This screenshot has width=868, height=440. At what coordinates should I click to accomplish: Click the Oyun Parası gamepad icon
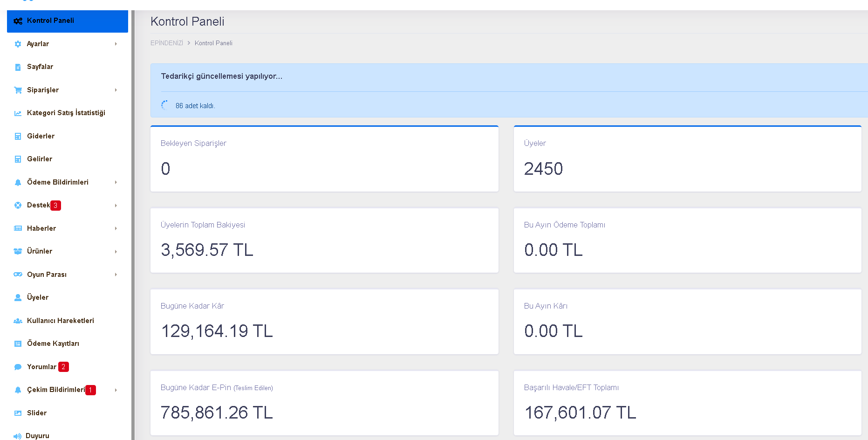tap(18, 275)
